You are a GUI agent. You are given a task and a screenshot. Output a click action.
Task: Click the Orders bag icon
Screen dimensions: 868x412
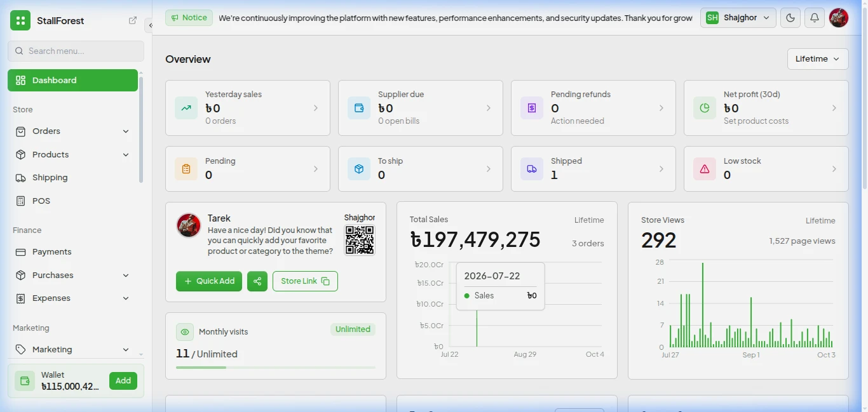click(x=20, y=131)
